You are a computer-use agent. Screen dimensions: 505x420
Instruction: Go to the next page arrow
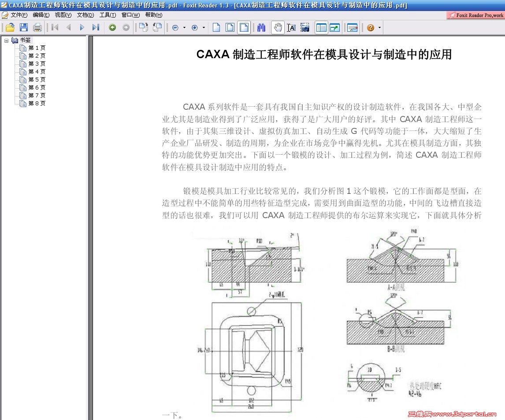(x=82, y=28)
